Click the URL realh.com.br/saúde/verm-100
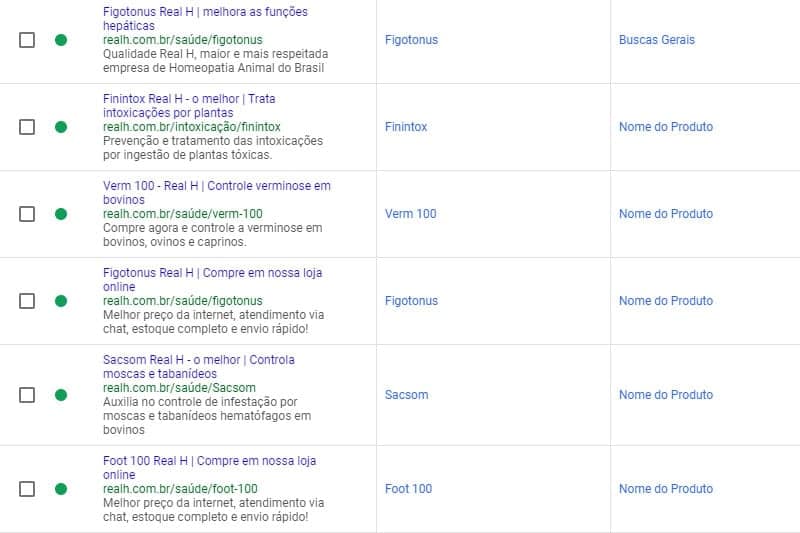The height and width of the screenshot is (533, 800). [x=183, y=214]
